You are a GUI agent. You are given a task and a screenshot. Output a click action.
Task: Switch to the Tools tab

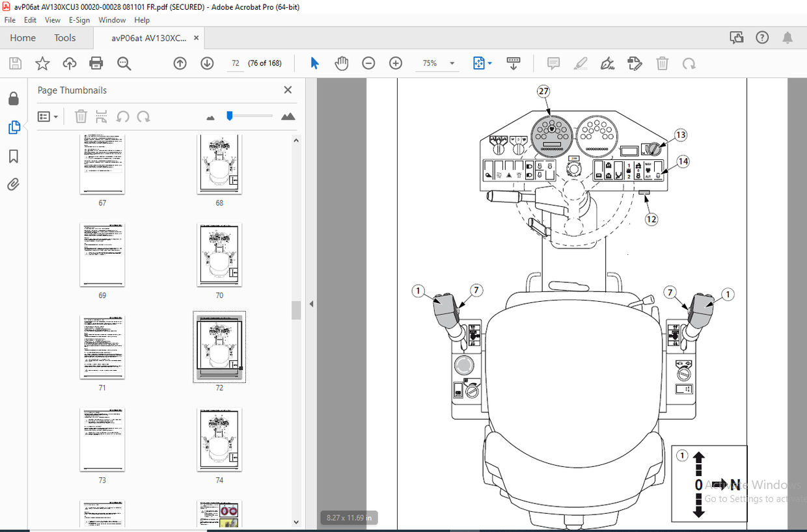(x=65, y=38)
